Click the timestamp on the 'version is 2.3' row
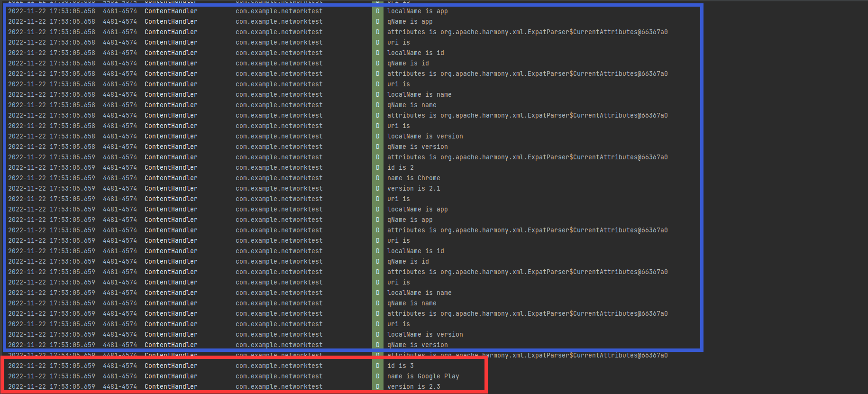Screen dimensions: 868x394 pos(51,386)
